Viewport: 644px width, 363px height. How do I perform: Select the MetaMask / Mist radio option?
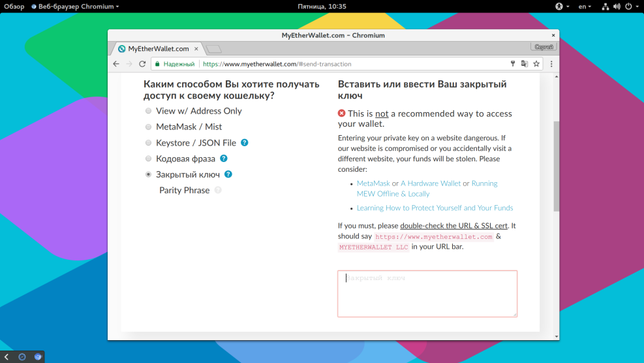(x=149, y=127)
